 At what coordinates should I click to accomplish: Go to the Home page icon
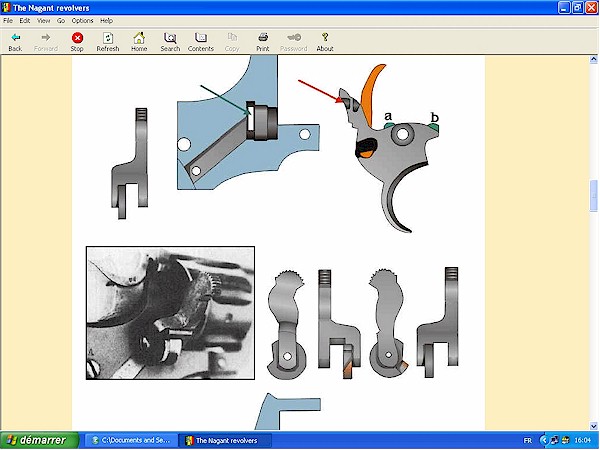pos(139,38)
